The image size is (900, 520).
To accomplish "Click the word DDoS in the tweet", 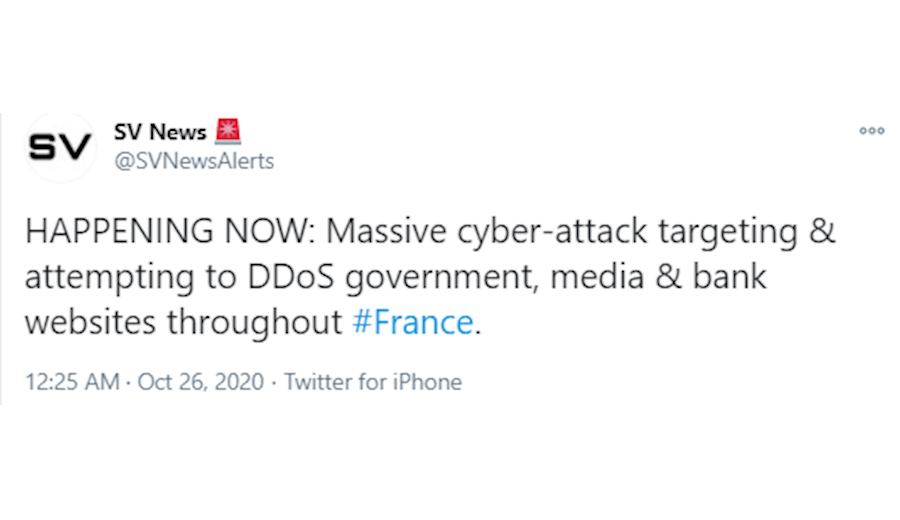I will pos(290,277).
